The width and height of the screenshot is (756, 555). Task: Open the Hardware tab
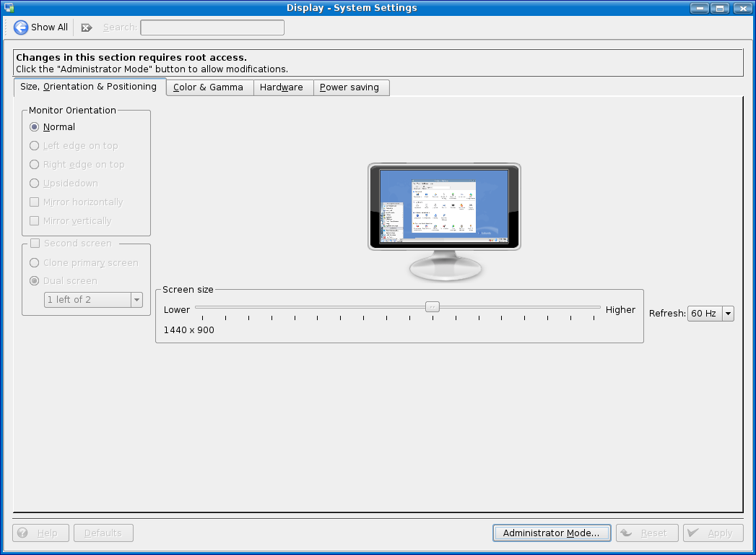click(x=282, y=87)
